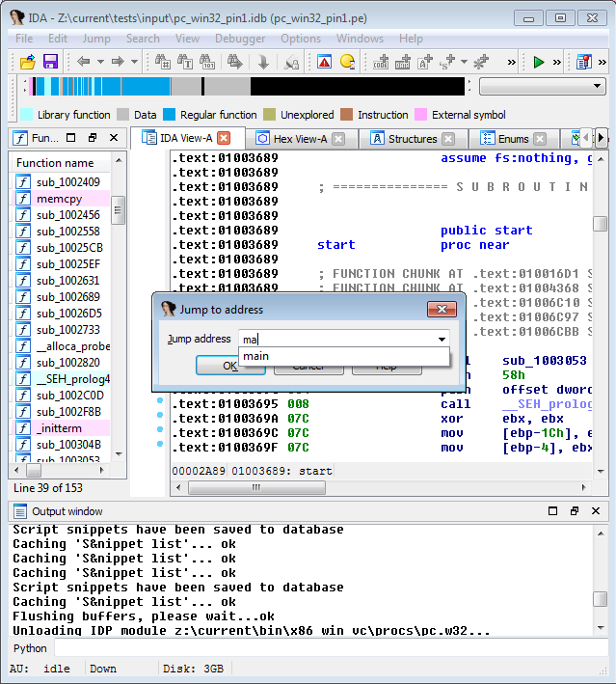
Task: Maximize the Output window panel
Action: click(552, 510)
